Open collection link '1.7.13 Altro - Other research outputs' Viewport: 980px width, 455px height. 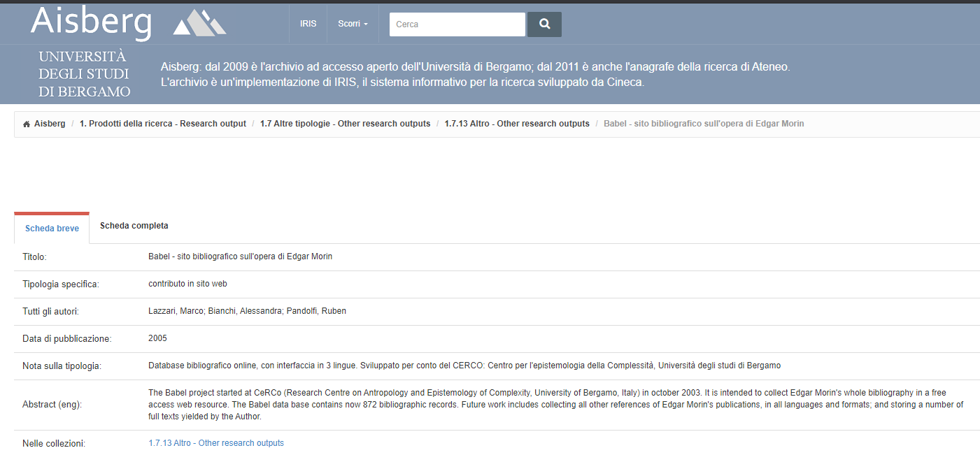click(216, 443)
